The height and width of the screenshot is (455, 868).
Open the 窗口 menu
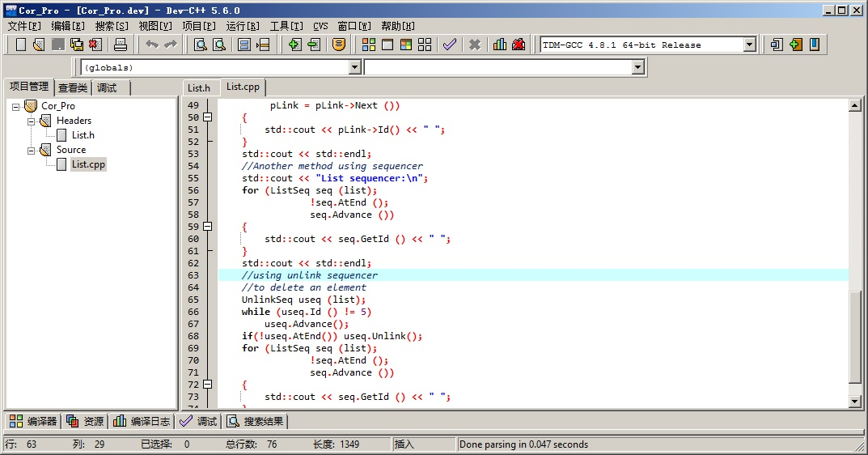[x=354, y=26]
